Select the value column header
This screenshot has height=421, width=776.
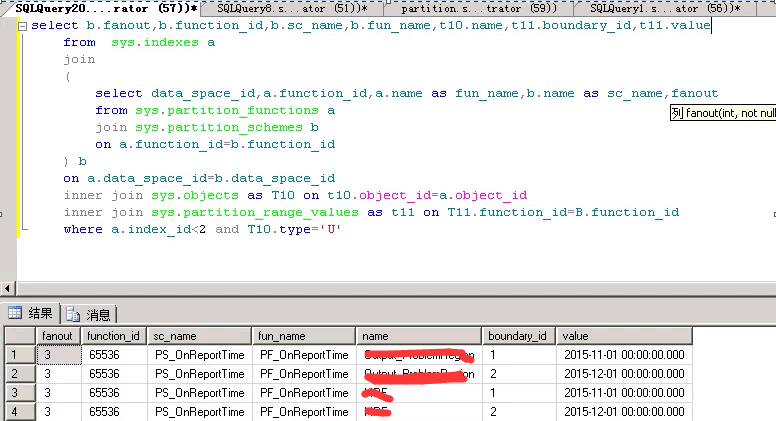[x=624, y=336]
